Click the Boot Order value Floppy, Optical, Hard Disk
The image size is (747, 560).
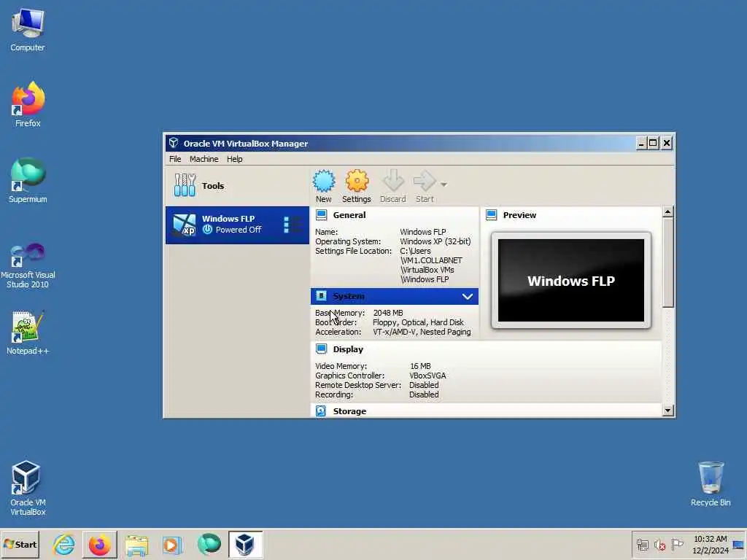[418, 322]
